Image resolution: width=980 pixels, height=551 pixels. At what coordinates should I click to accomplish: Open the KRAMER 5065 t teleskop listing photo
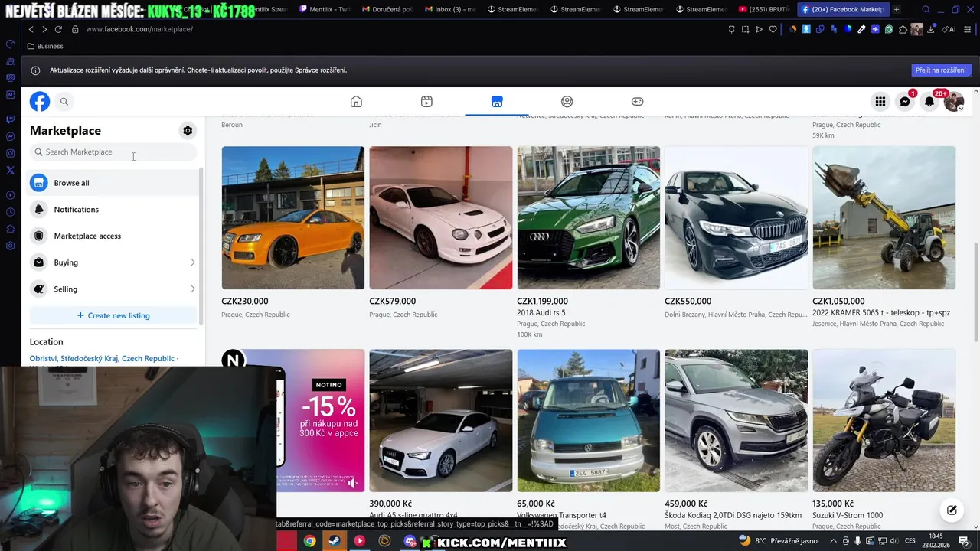(x=884, y=218)
